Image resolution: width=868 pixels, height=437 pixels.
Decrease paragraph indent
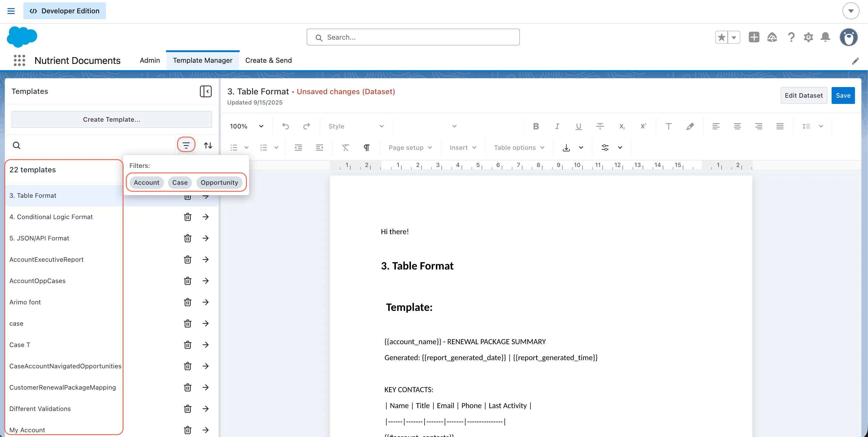pos(298,147)
